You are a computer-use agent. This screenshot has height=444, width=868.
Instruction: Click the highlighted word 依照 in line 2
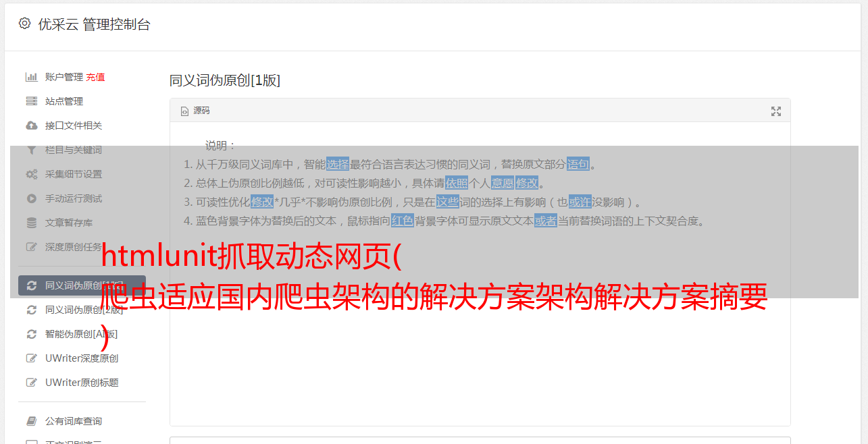pyautogui.click(x=457, y=183)
